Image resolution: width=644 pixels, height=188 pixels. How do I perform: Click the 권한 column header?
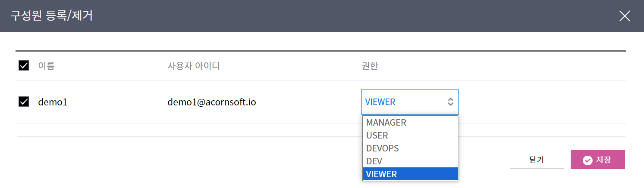tap(369, 66)
